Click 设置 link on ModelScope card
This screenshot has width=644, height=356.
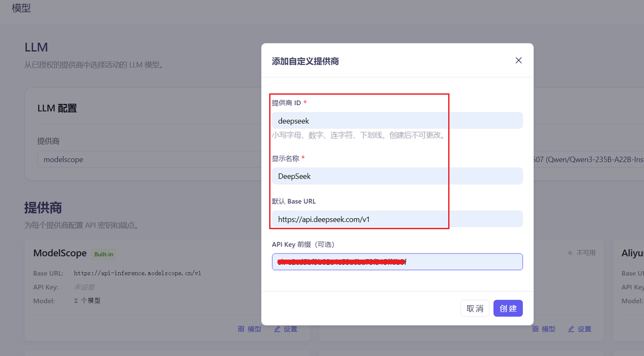pyautogui.click(x=290, y=329)
